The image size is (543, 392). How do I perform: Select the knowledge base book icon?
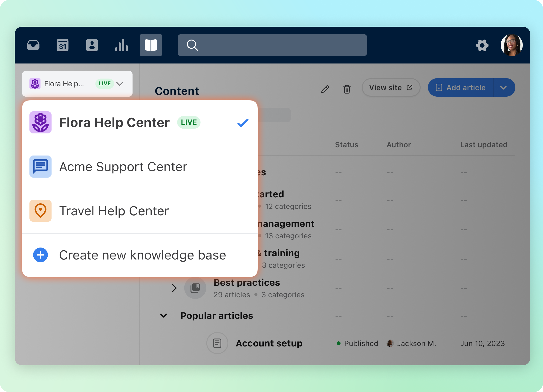(151, 45)
